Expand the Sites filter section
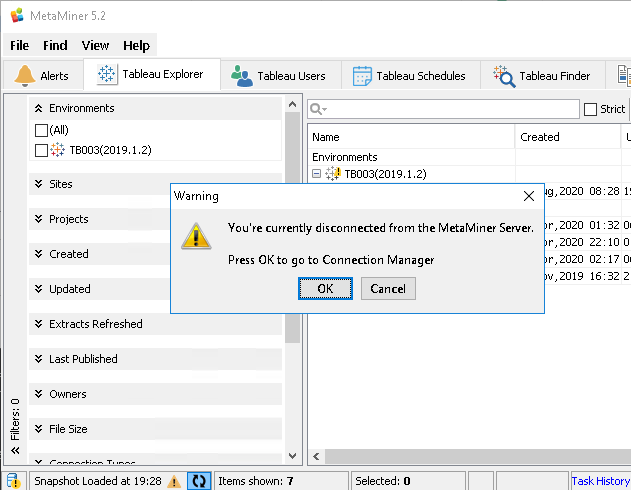This screenshot has width=631, height=490. pyautogui.click(x=39, y=184)
